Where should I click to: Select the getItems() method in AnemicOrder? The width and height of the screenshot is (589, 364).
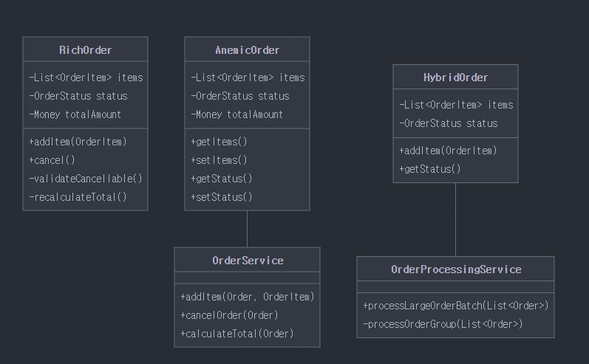click(x=219, y=142)
